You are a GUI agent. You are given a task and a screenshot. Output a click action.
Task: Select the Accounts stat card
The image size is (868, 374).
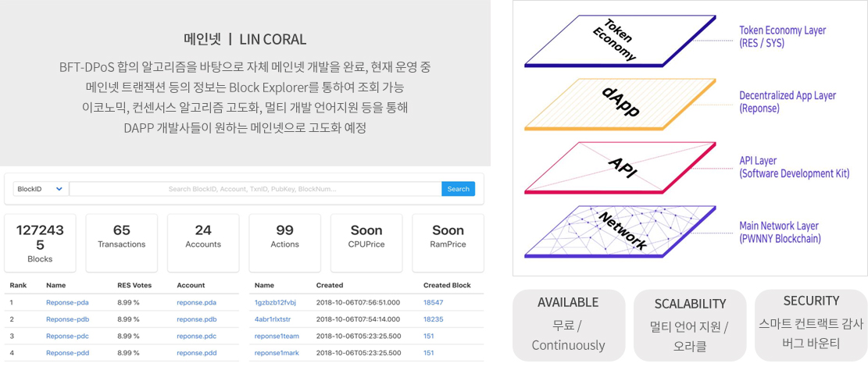point(203,243)
